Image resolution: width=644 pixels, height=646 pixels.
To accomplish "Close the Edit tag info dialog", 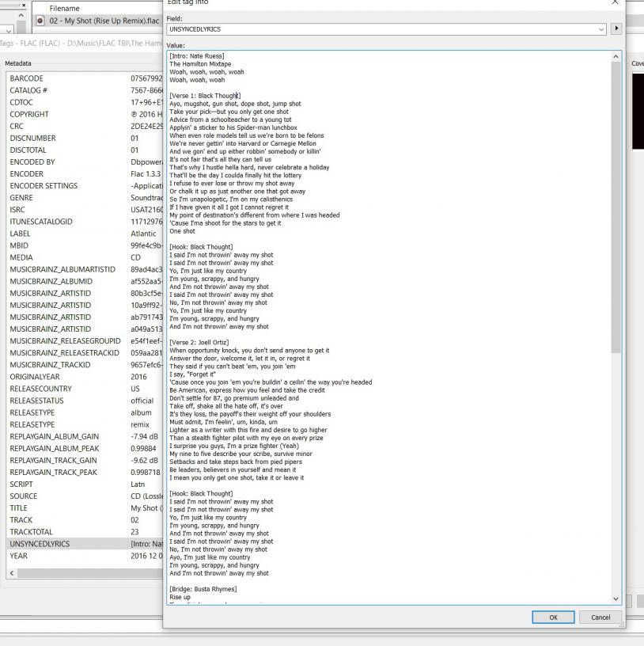I will tap(616, 2).
